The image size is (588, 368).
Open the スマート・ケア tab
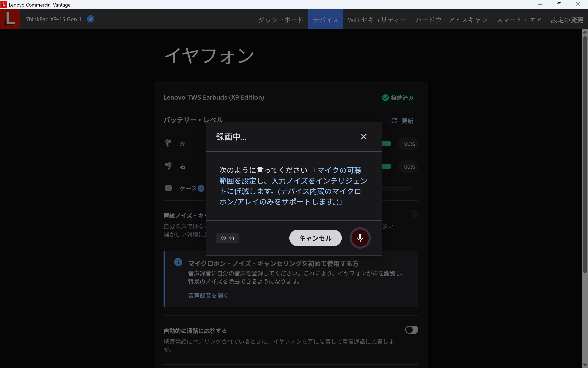(x=519, y=19)
